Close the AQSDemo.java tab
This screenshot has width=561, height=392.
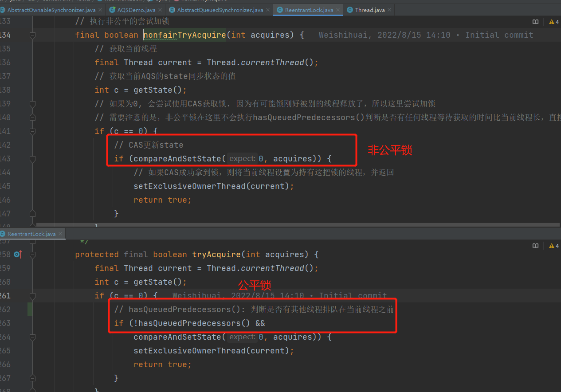pos(160,10)
